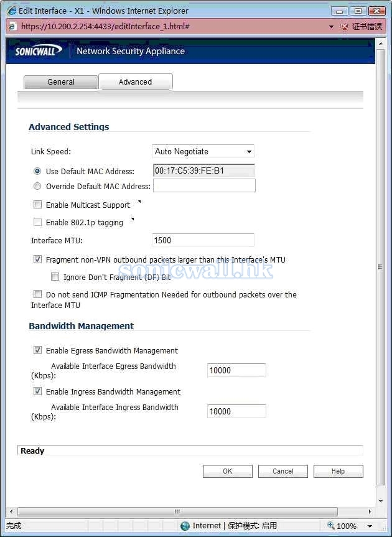Maximize the Edit Interface window
Screen dimensions: 392x537
tap(358, 11)
